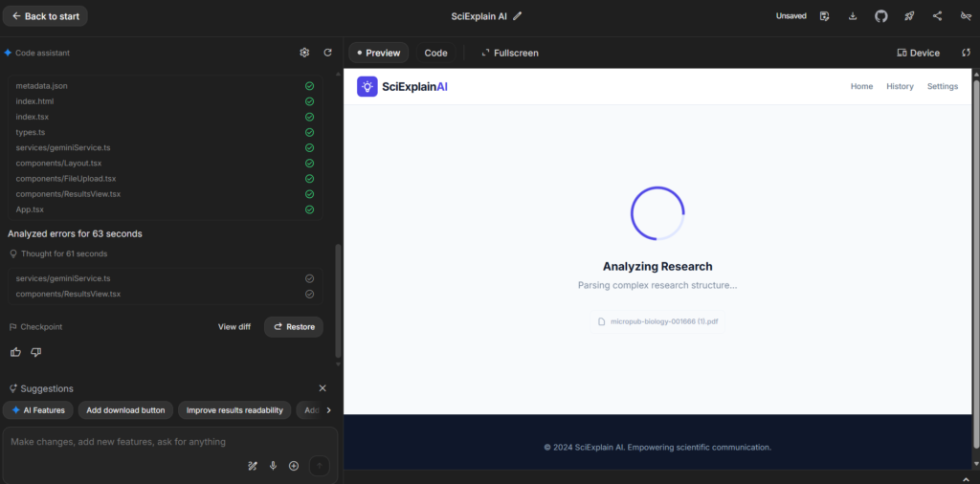
Task: Click the 'Add download button' suggestion
Action: [x=125, y=410]
